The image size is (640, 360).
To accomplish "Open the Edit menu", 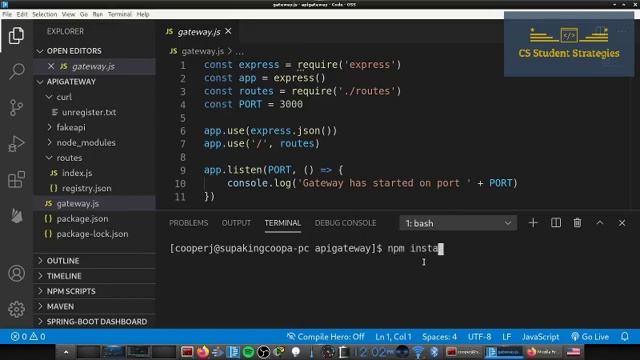I will [22, 14].
